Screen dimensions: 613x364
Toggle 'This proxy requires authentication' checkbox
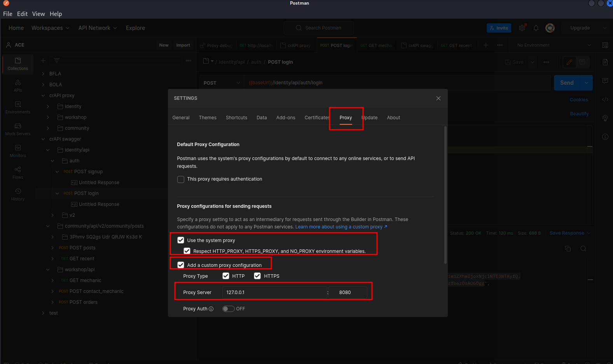tap(181, 179)
